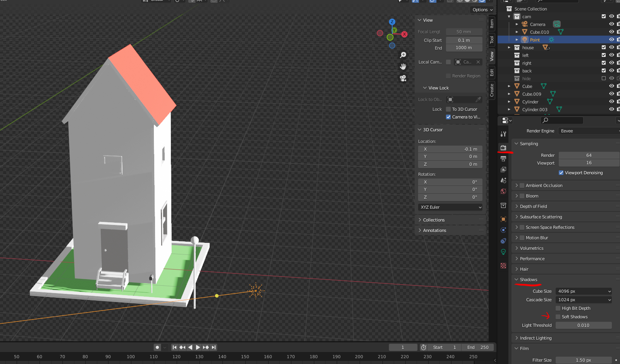Image resolution: width=620 pixels, height=364 pixels.
Task: Enable Screen Space Reflections checkbox
Action: pos(522,227)
